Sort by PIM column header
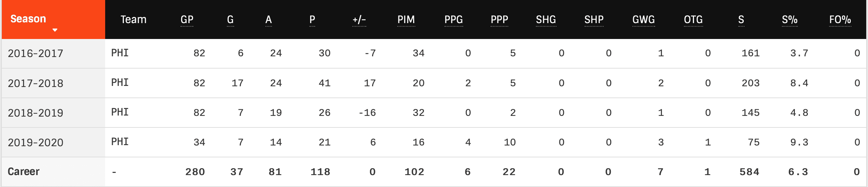 tap(406, 19)
